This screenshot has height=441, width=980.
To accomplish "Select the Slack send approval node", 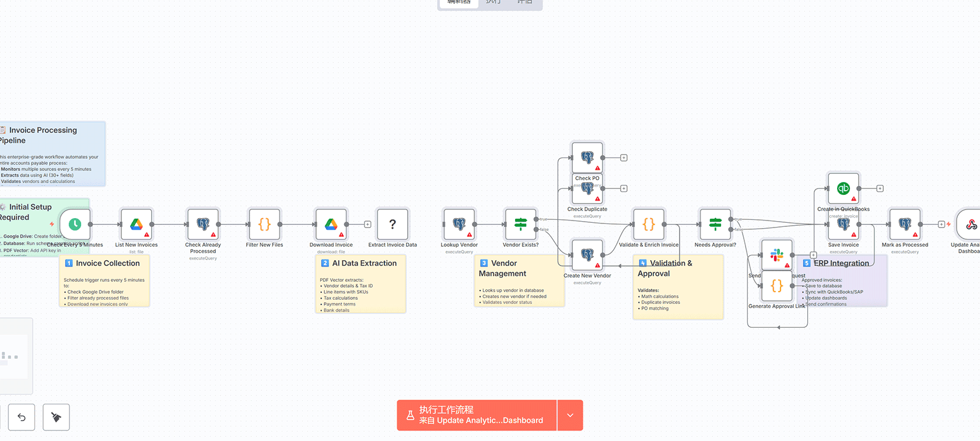I will pyautogui.click(x=776, y=255).
